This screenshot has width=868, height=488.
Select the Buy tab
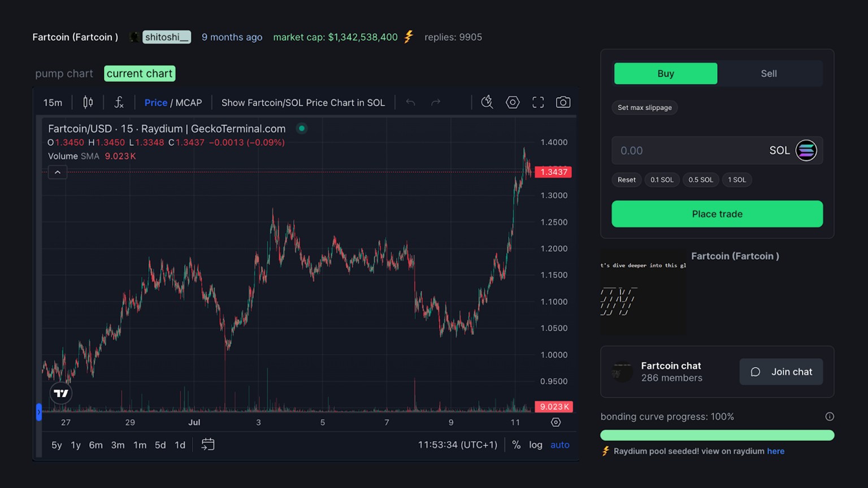(666, 73)
